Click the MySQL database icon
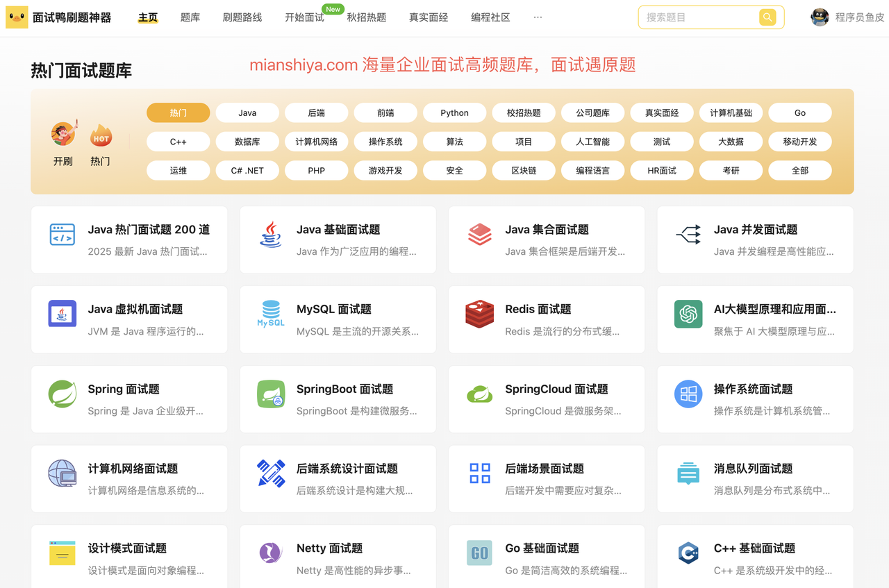The image size is (889, 588). pyautogui.click(x=270, y=314)
